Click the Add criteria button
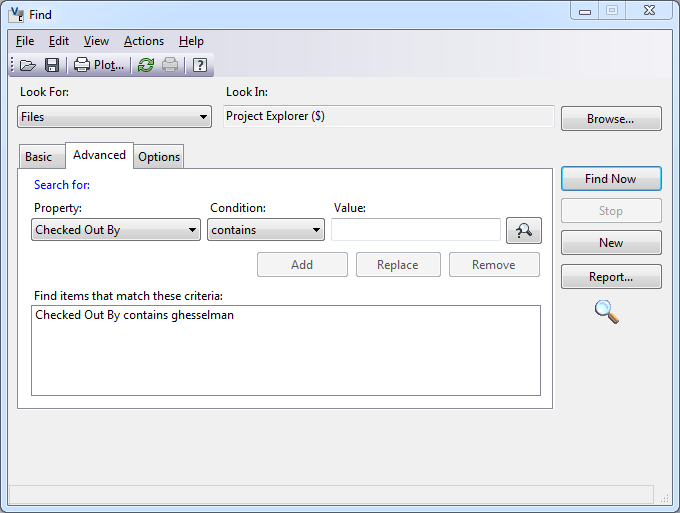 [302, 265]
